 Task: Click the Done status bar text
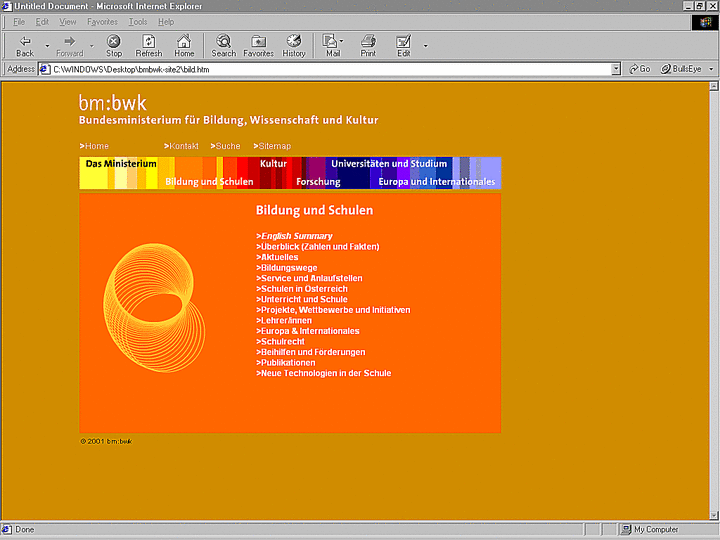(x=24, y=529)
